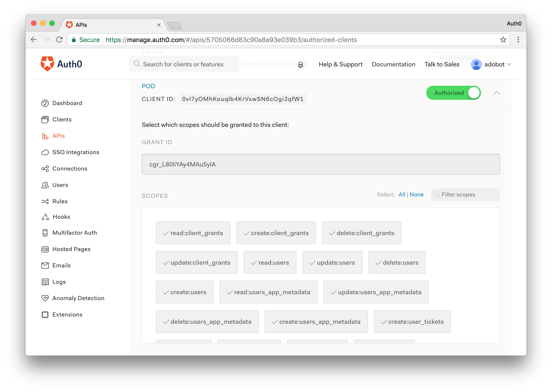Bookmark page with the star icon
This screenshot has height=392, width=552.
pyautogui.click(x=503, y=40)
